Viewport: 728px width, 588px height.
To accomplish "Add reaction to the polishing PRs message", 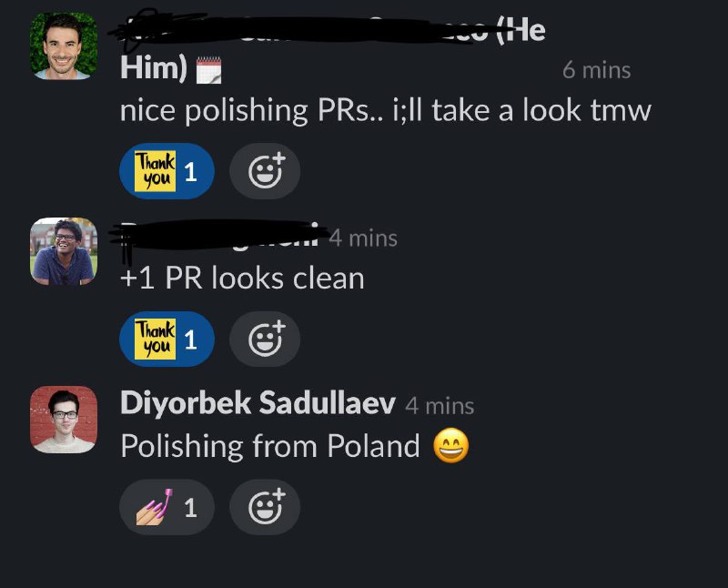I will tap(265, 171).
